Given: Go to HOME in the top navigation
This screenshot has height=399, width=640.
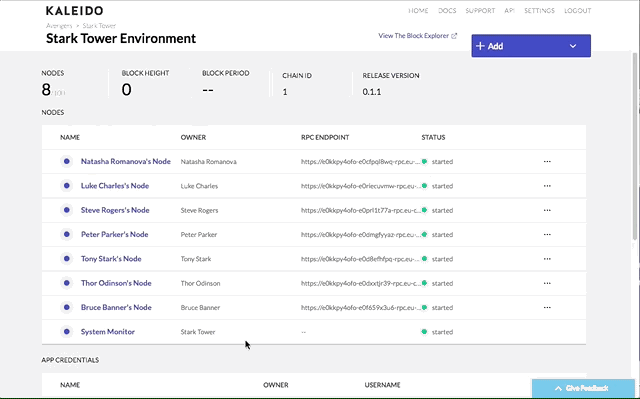Looking at the screenshot, I should [x=418, y=11].
